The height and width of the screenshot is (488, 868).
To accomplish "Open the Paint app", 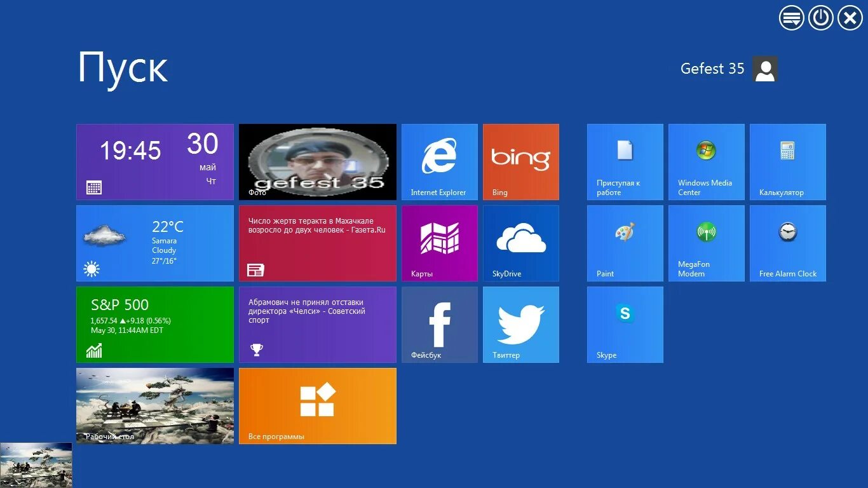I will point(625,243).
